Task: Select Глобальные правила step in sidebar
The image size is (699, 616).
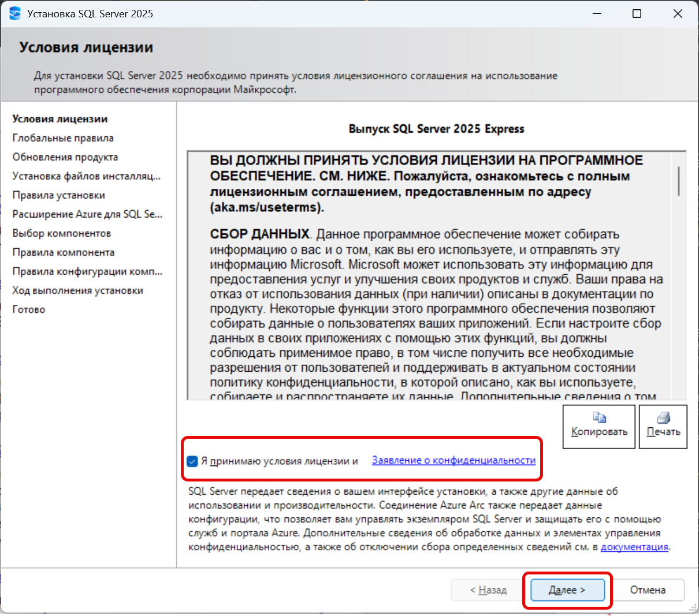Action: (x=63, y=138)
